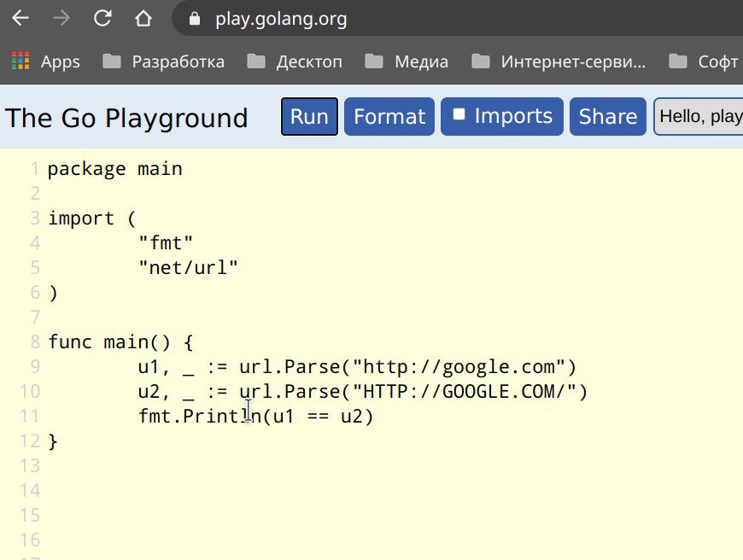
Task: Click the closing brace on line 12
Action: (53, 441)
